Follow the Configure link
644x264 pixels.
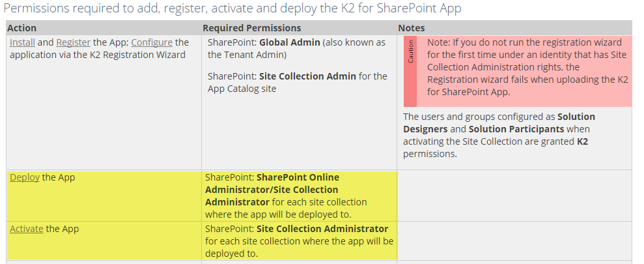(x=152, y=42)
